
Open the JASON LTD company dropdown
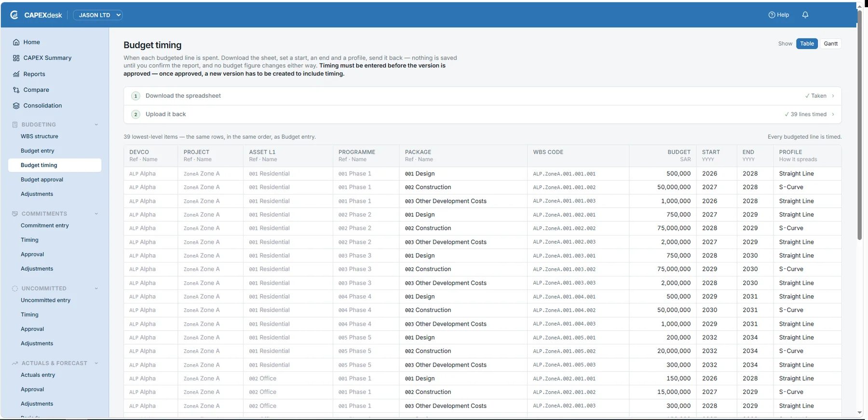click(97, 15)
